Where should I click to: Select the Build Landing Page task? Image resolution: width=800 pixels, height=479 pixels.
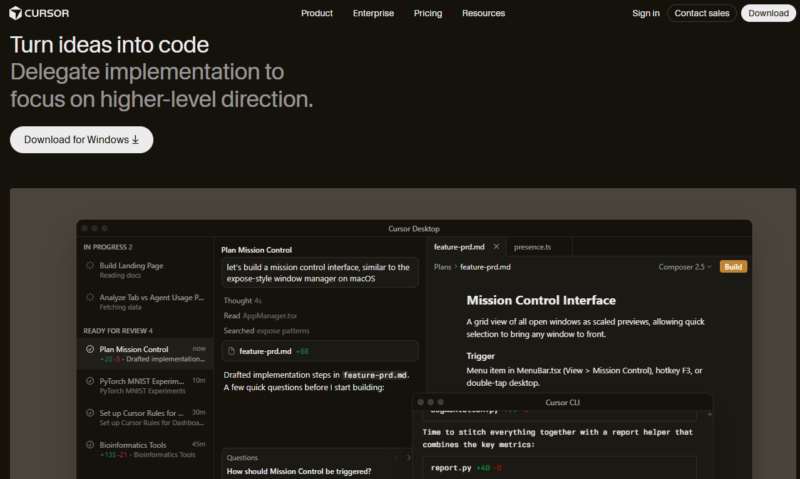pyautogui.click(x=145, y=270)
